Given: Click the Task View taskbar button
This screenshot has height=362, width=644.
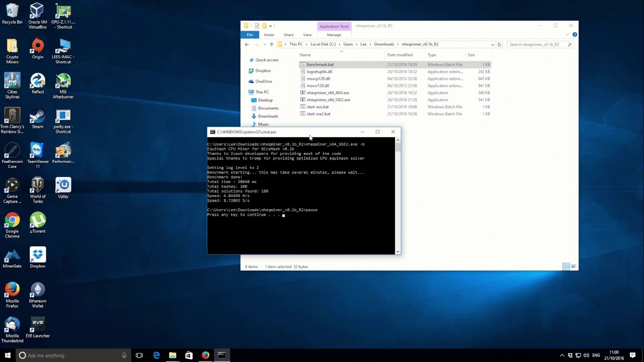Looking at the screenshot, I should (x=139, y=355).
